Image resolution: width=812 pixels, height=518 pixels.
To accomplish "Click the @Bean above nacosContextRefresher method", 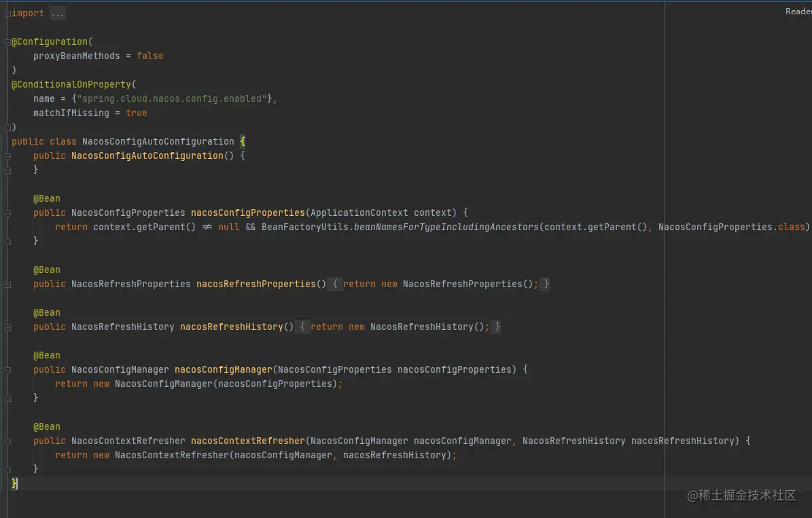I will tap(47, 427).
